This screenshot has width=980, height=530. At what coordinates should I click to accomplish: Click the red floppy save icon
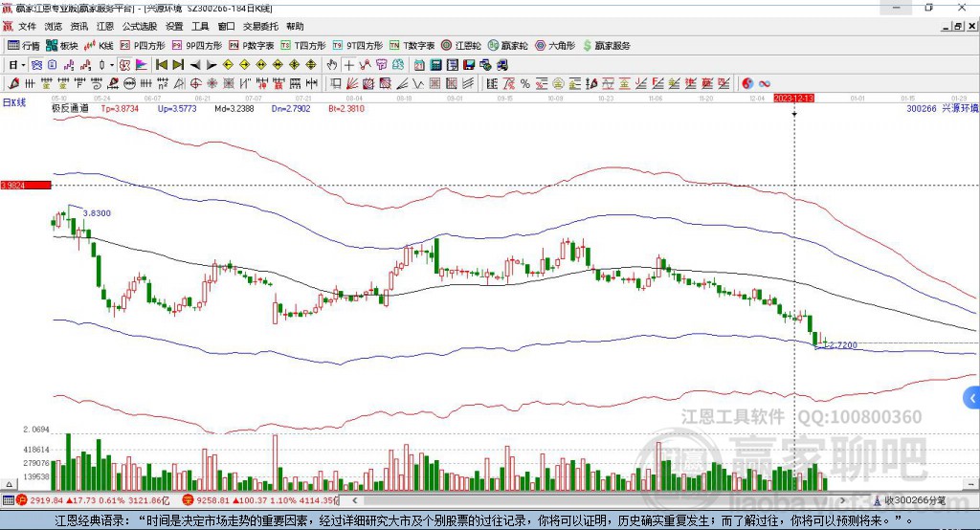[469, 65]
